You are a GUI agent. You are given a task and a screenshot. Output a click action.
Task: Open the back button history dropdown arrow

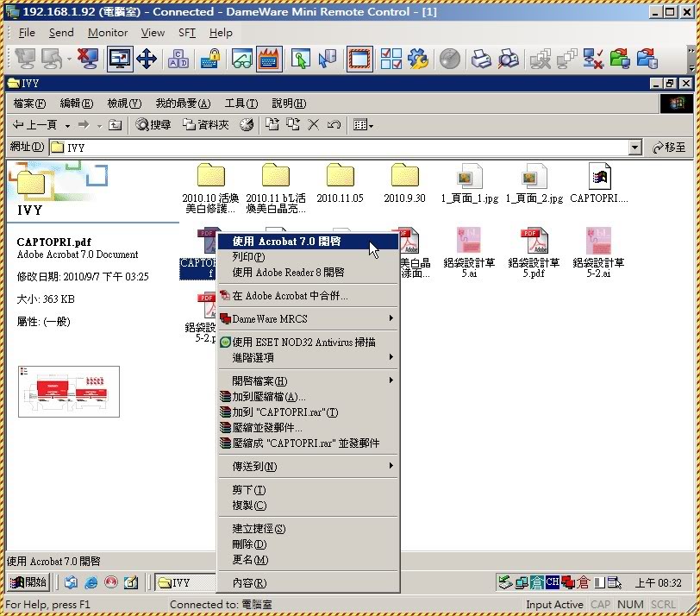point(67,125)
